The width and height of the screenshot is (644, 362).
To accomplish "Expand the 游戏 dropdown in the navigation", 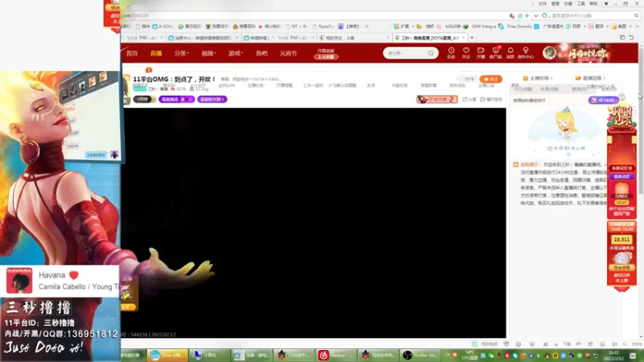I will tap(236, 53).
